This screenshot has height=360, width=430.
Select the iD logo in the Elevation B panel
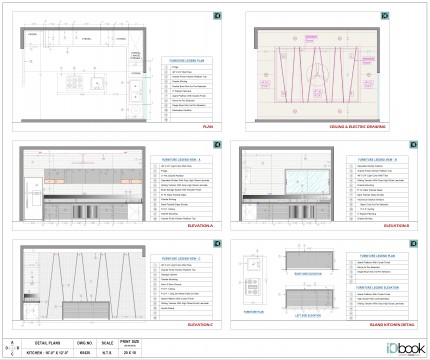coord(413,144)
